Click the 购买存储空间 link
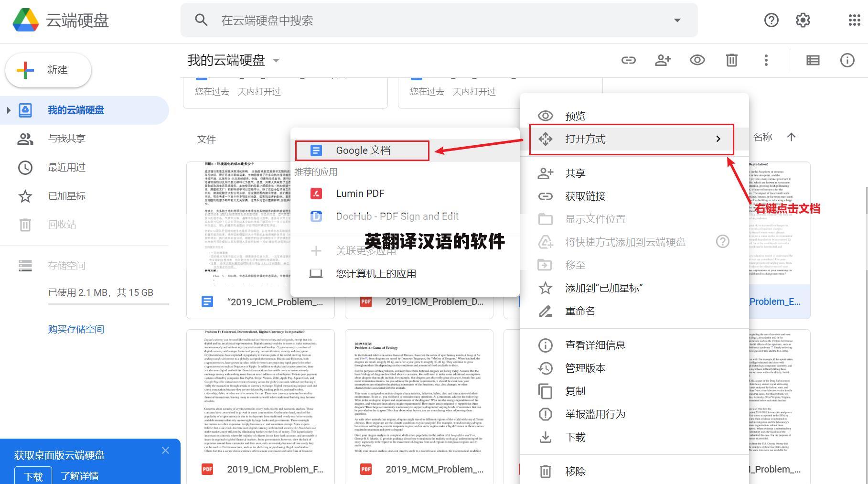868x484 pixels. coord(76,329)
